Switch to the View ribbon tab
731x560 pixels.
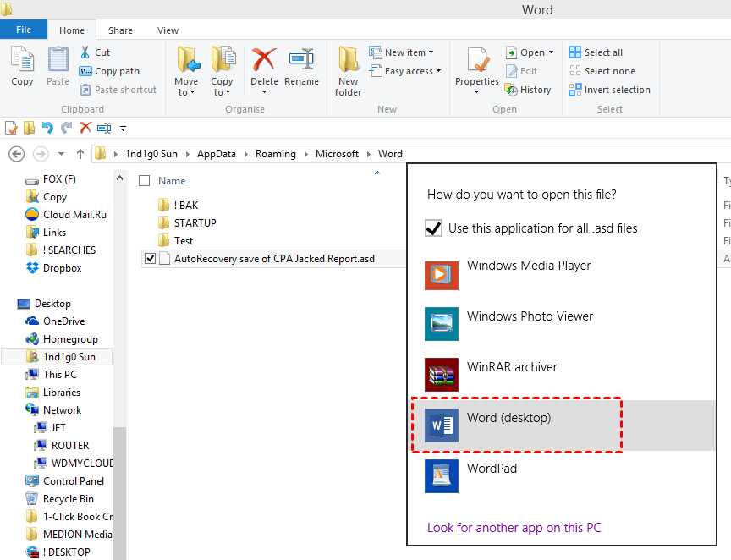click(168, 30)
